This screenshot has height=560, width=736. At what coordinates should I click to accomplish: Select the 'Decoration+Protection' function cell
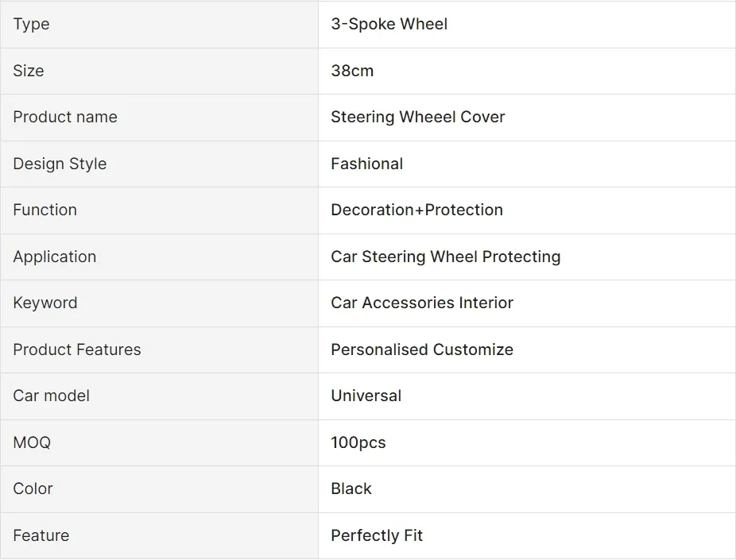[416, 210]
